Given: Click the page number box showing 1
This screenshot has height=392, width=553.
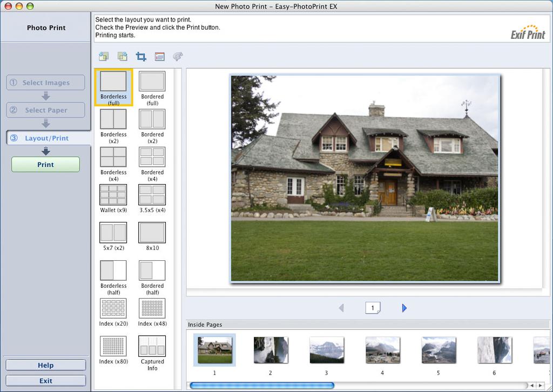Looking at the screenshot, I should coord(373,308).
